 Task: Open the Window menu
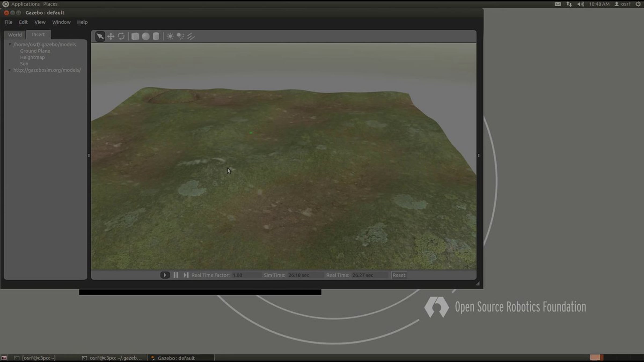61,22
